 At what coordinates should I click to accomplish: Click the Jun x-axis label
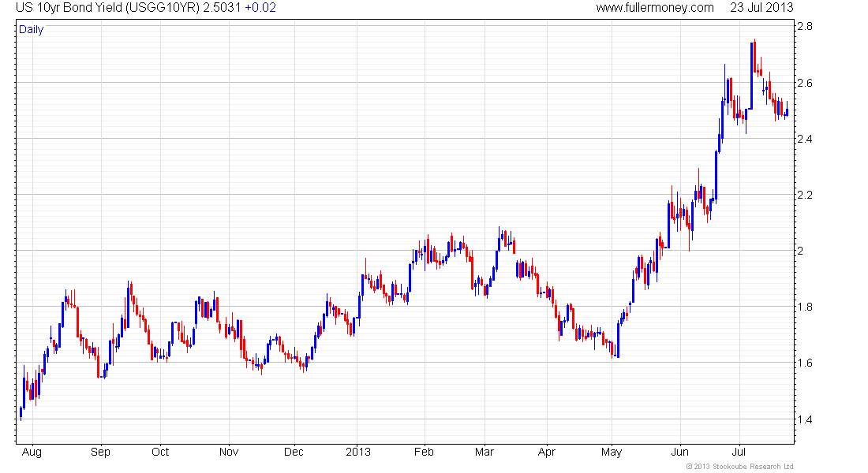tap(679, 452)
